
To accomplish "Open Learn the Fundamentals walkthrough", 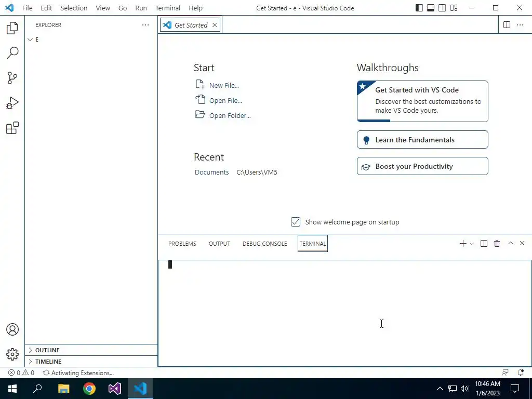I will [422, 139].
